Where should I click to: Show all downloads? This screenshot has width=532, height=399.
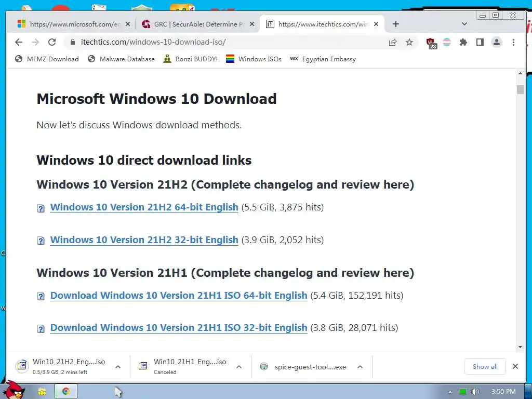point(485,366)
